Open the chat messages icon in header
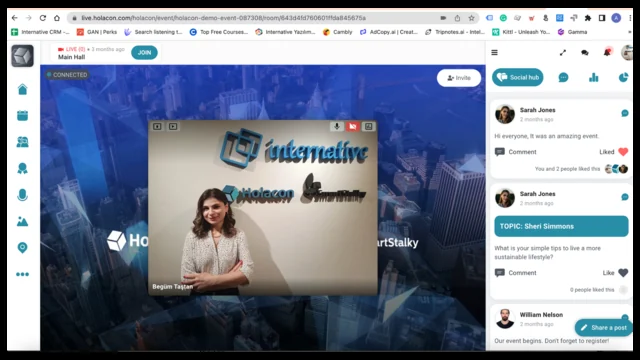 (584, 53)
